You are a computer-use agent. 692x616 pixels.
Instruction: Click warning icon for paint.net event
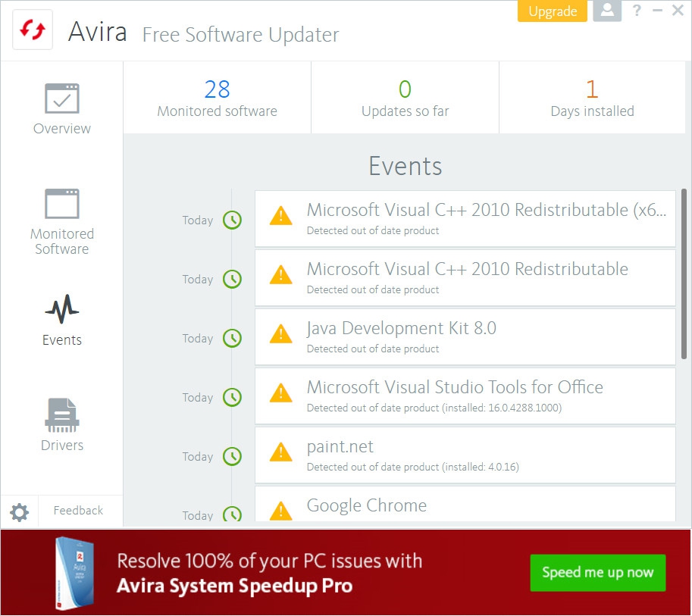(280, 452)
